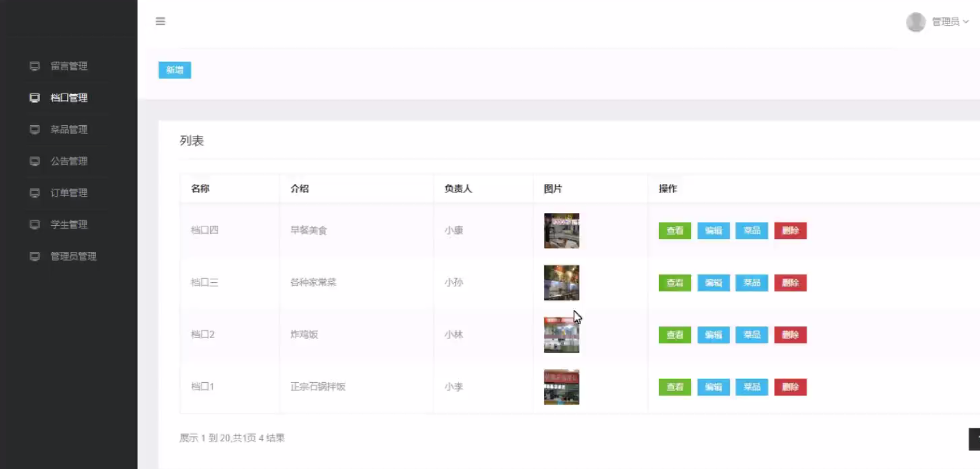
Task: Click 删除 for 档口2
Action: 790,335
